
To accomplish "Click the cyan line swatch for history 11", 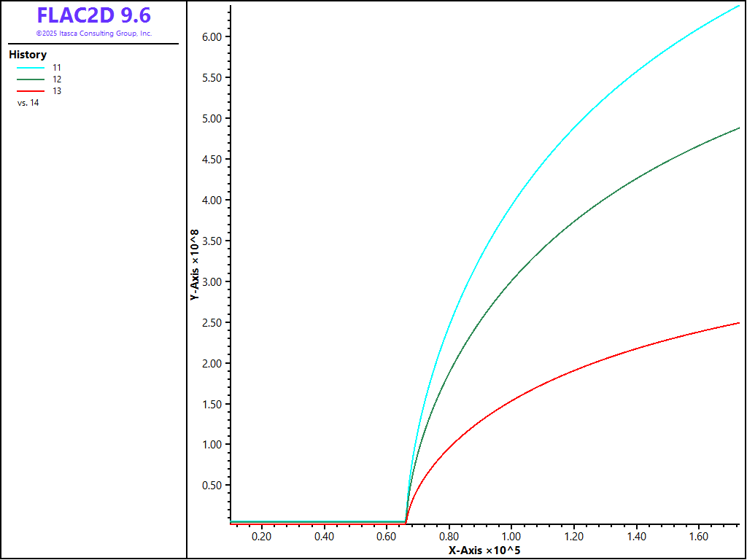I will point(31,67).
